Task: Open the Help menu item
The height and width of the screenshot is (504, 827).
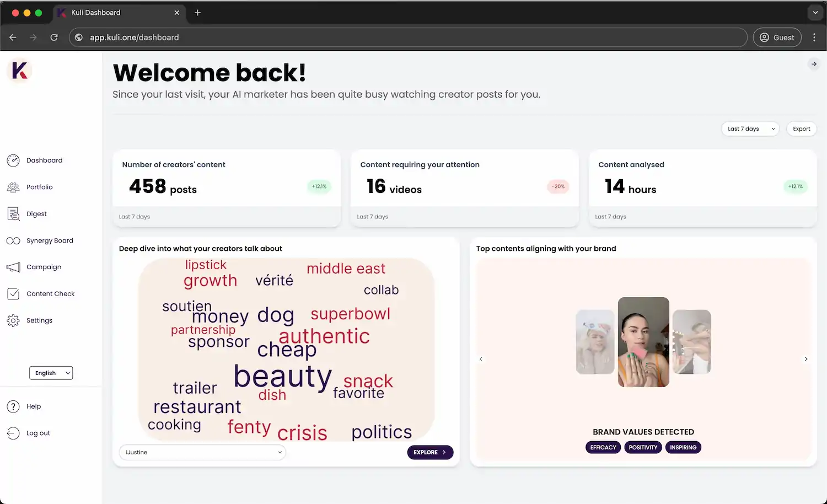Action: 34,406
